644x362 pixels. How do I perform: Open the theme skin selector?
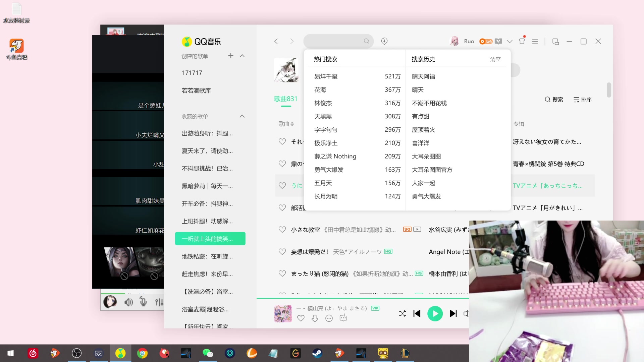click(x=522, y=41)
